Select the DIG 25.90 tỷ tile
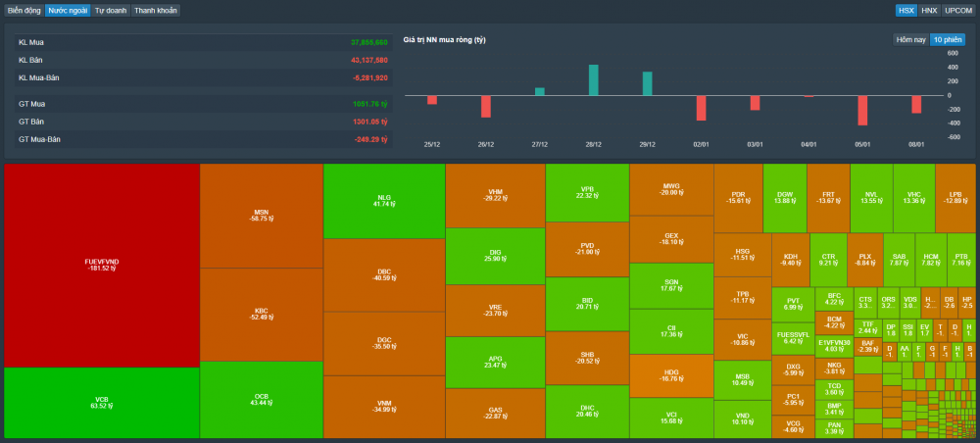The height and width of the screenshot is (443, 980). click(496, 256)
